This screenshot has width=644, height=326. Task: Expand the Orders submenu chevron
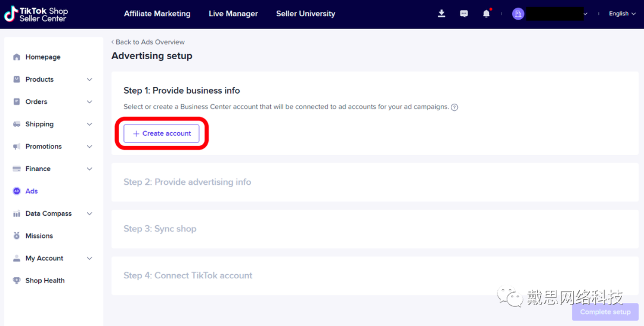[x=89, y=101]
